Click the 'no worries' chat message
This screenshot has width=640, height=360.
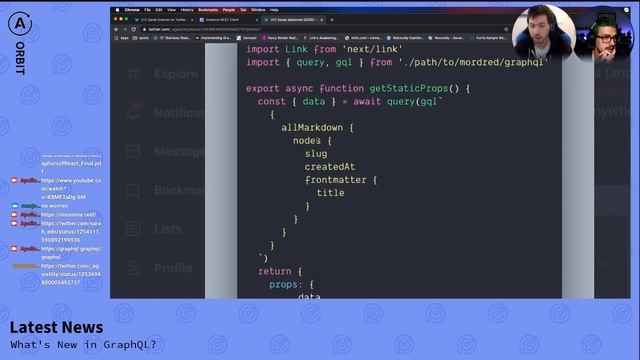pyautogui.click(x=54, y=206)
